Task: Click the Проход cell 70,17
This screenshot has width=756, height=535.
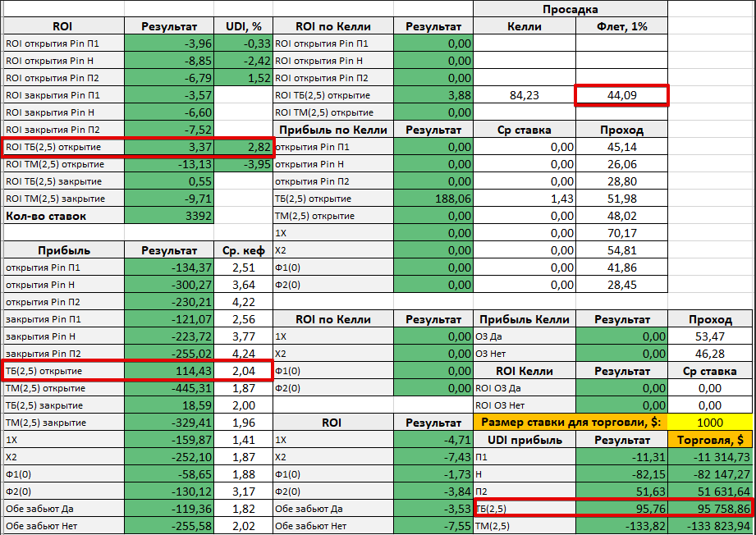Action: (621, 233)
